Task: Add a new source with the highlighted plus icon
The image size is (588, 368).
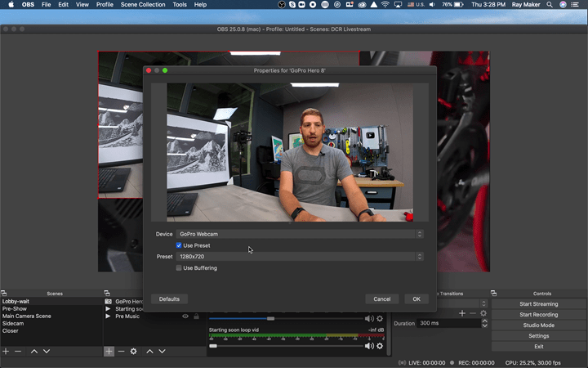Action: tap(109, 351)
